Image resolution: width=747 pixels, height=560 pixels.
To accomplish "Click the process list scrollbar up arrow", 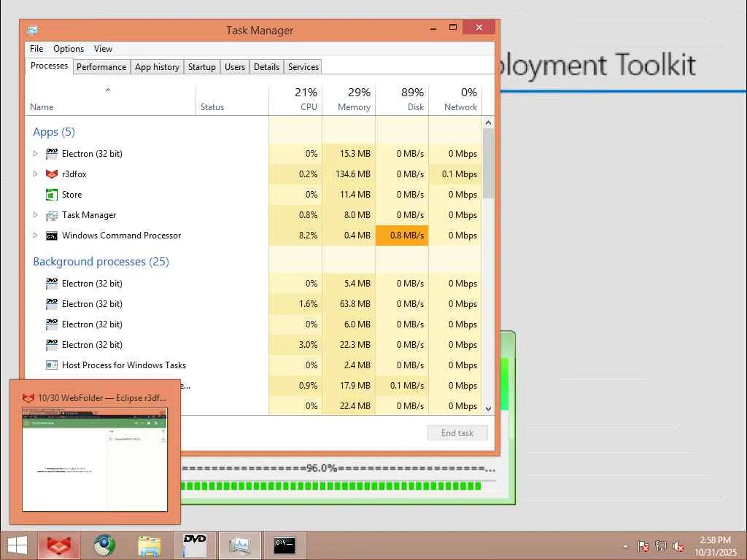I will click(x=488, y=122).
